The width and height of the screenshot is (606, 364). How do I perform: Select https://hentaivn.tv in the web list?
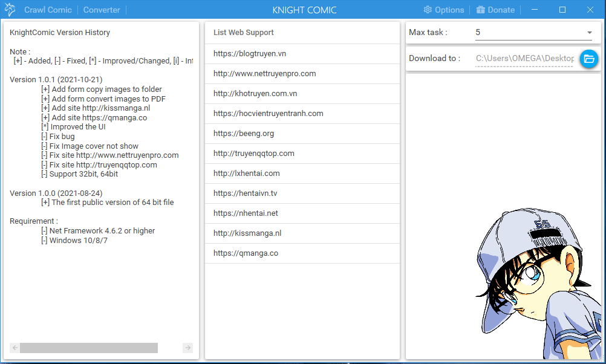click(302, 193)
